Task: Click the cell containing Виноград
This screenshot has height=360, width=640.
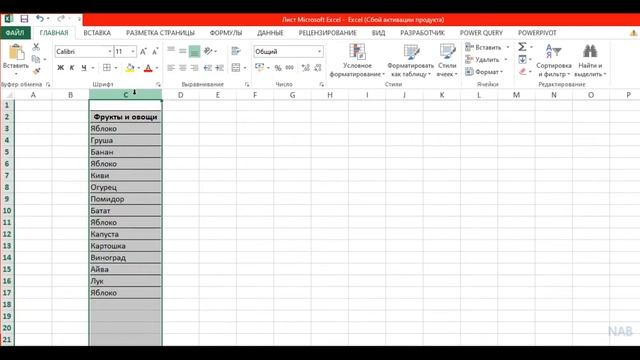Action: coord(125,258)
